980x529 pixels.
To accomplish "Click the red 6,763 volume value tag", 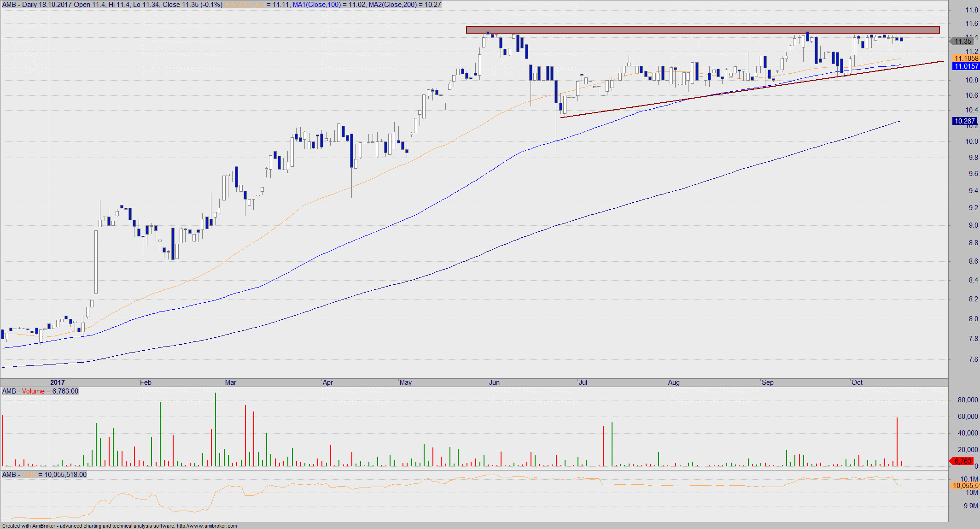I will (x=963, y=461).
